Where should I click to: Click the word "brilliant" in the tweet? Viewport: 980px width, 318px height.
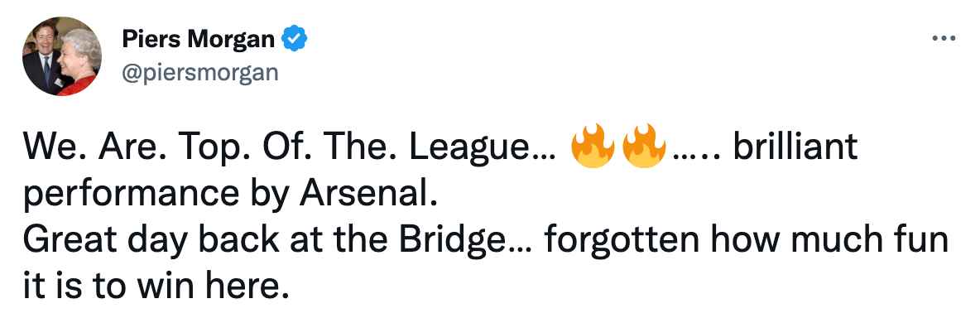pyautogui.click(x=795, y=147)
